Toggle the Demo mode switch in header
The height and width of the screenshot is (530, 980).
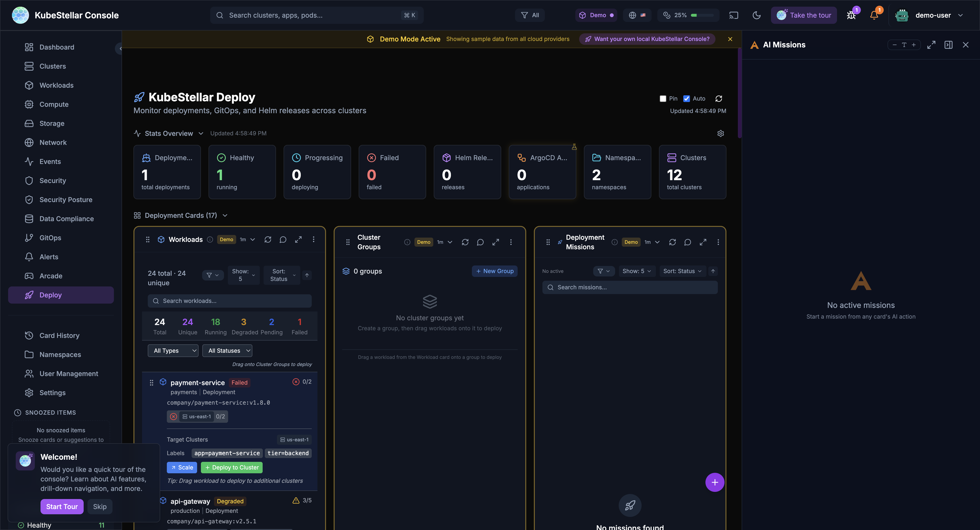click(x=596, y=15)
